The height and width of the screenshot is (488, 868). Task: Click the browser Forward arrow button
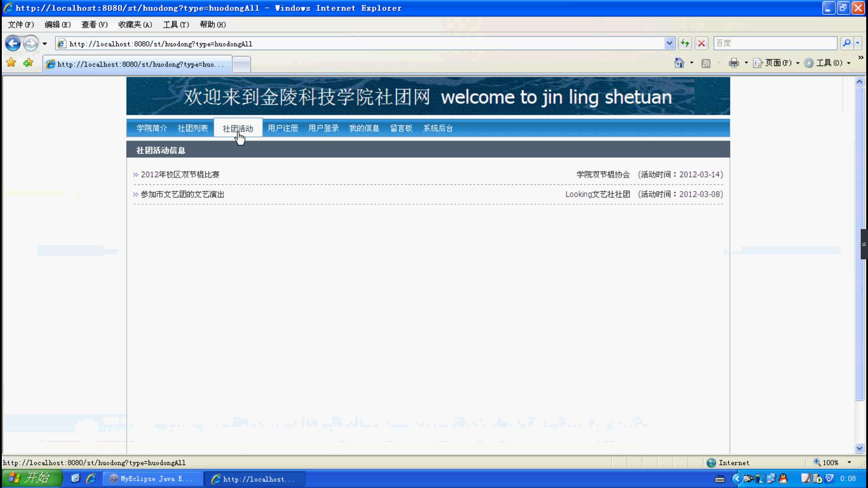[31, 43]
